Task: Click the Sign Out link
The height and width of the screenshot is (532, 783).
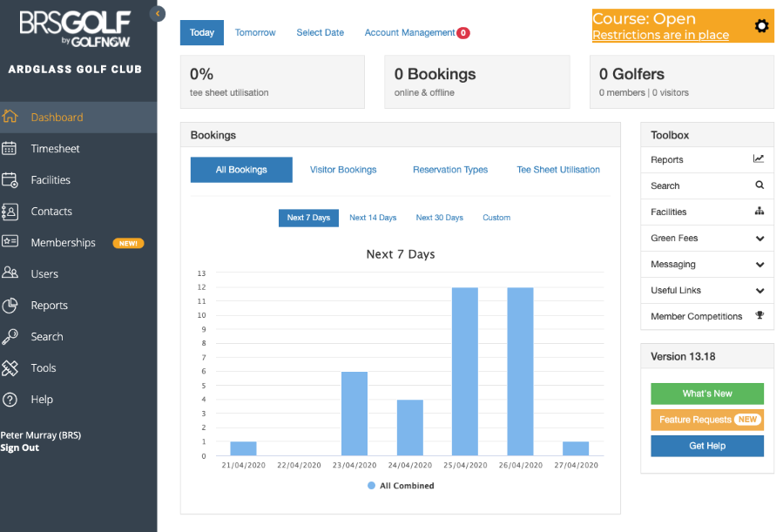Action: click(x=19, y=448)
